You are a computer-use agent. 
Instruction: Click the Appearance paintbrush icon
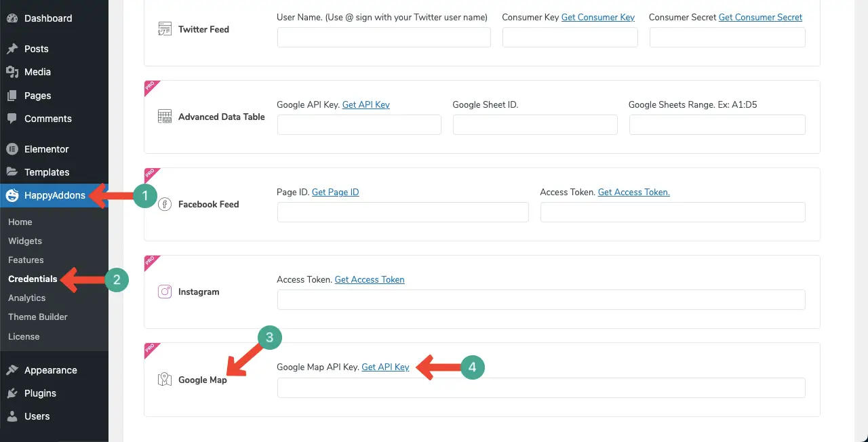coord(12,370)
